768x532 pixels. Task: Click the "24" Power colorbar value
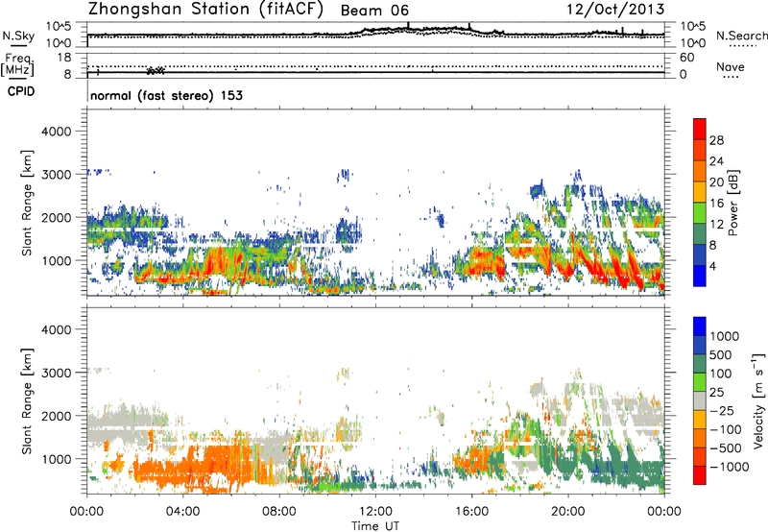pos(716,161)
